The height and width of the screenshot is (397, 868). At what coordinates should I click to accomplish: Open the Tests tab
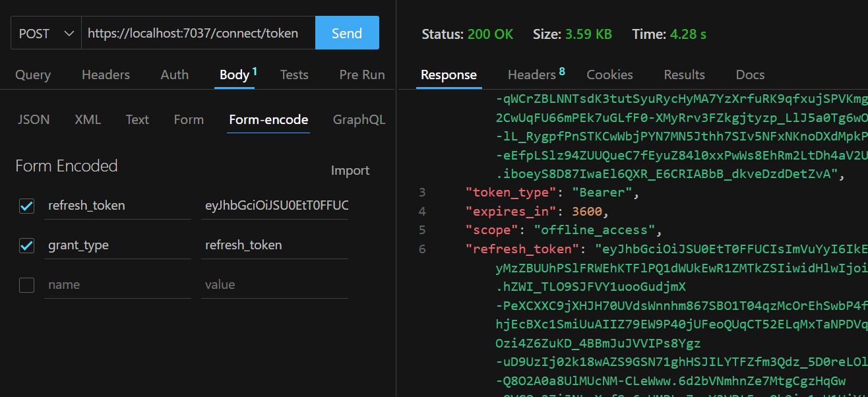(x=294, y=75)
